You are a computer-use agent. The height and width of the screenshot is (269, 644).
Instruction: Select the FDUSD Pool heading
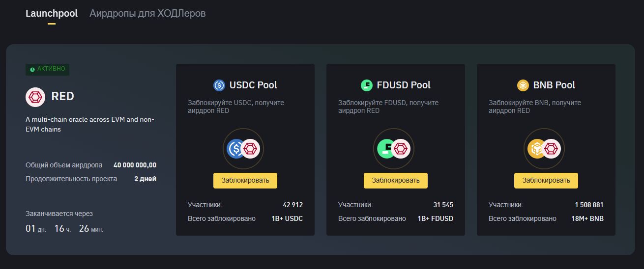(403, 85)
